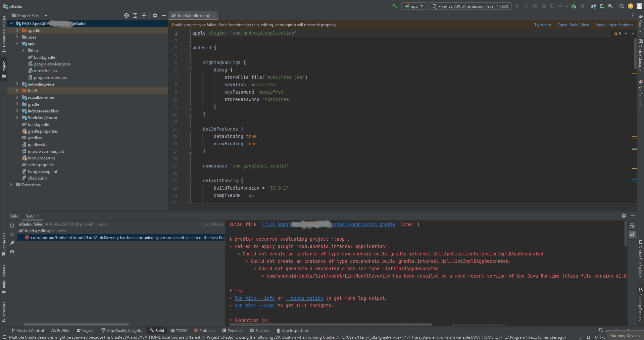644x340 pixels.
Task: Click the user account avatar icon
Action: [639, 6]
